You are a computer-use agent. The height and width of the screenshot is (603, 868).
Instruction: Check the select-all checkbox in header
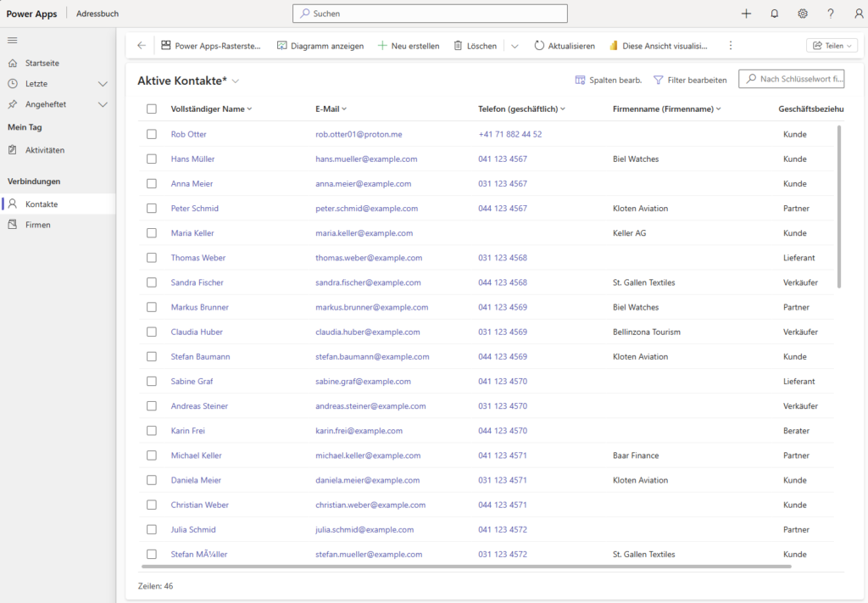click(152, 109)
